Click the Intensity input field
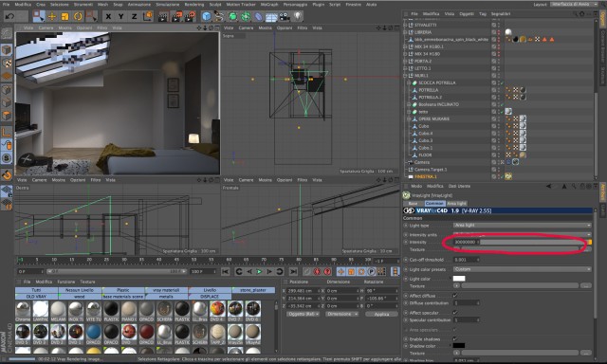This screenshot has width=607, height=364. point(467,242)
